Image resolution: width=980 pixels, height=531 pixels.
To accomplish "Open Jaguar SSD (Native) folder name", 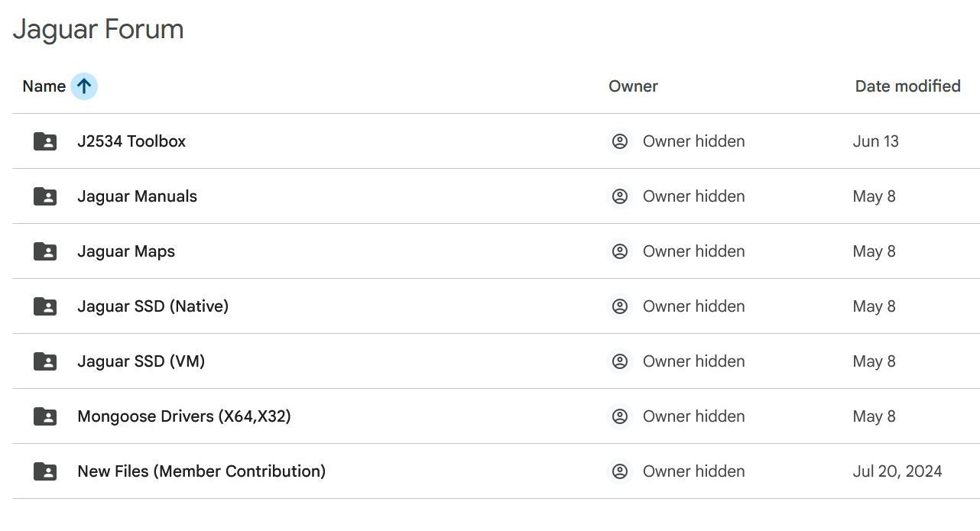I will [x=153, y=306].
